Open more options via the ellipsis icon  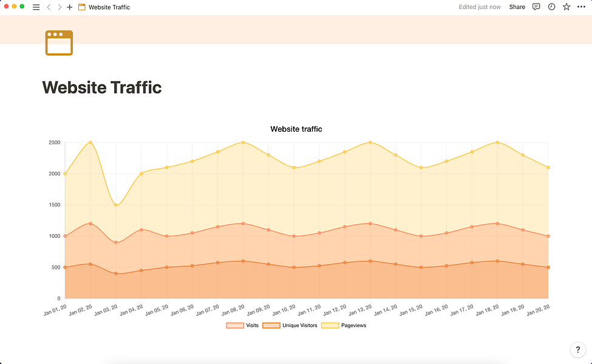click(581, 7)
